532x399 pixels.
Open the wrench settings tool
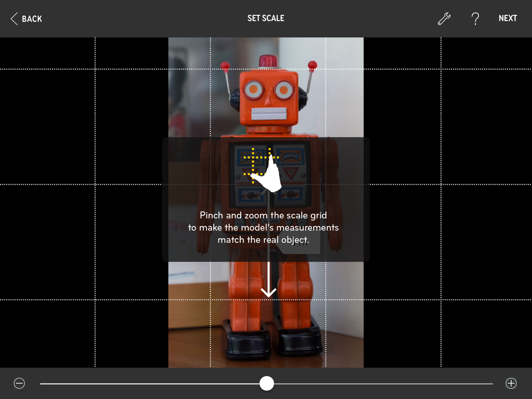point(444,18)
